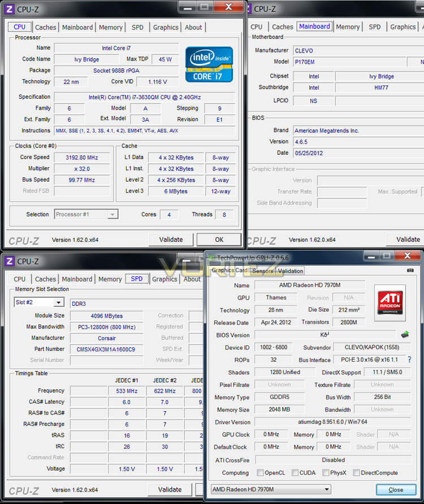Open the Processor #1 selection dropdown
424x504 pixels.
tap(86, 214)
